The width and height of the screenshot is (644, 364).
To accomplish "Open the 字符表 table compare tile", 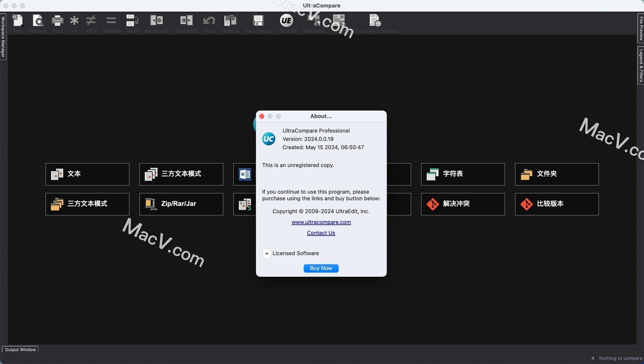I will (463, 174).
